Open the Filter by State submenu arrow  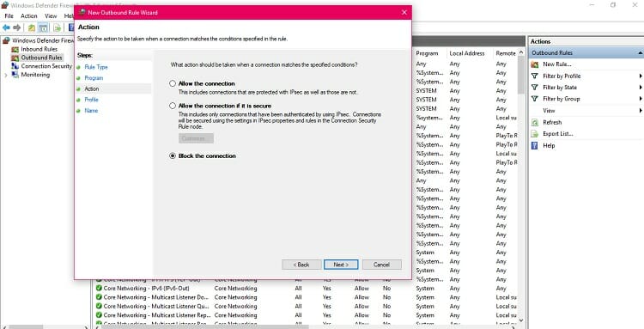point(641,88)
